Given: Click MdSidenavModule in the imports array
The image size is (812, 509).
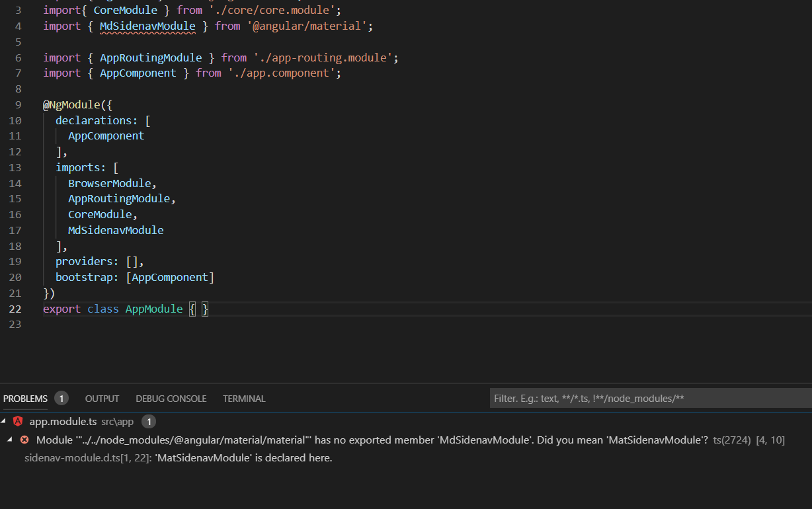Looking at the screenshot, I should click(116, 230).
